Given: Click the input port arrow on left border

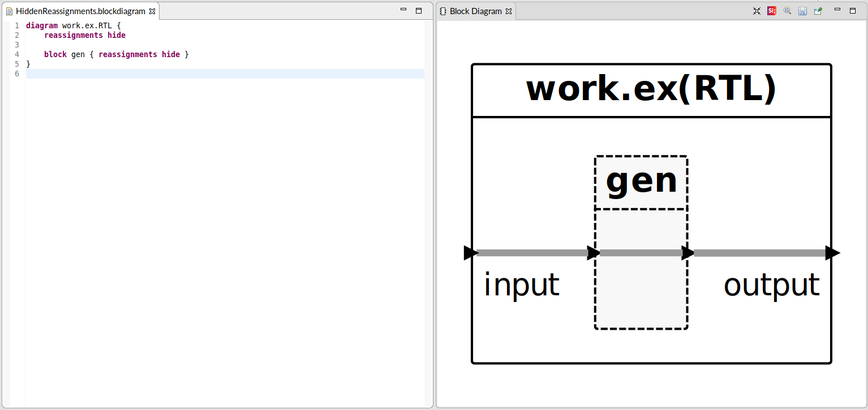Looking at the screenshot, I should 470,253.
